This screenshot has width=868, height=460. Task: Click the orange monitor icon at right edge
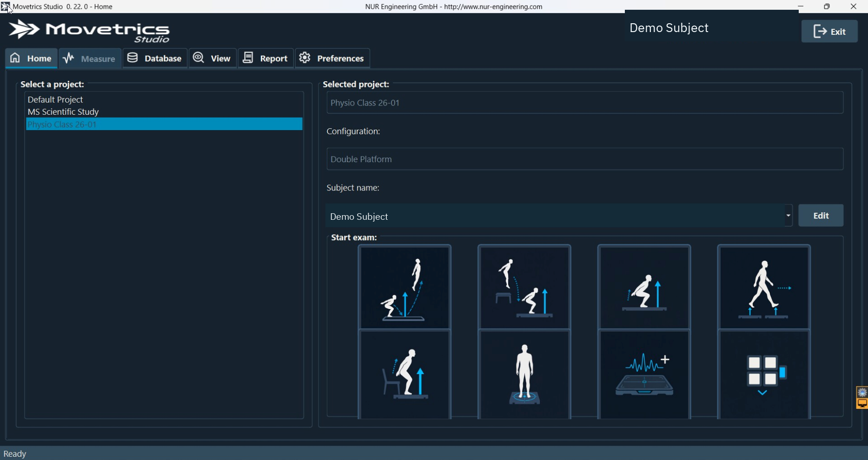[862, 404]
